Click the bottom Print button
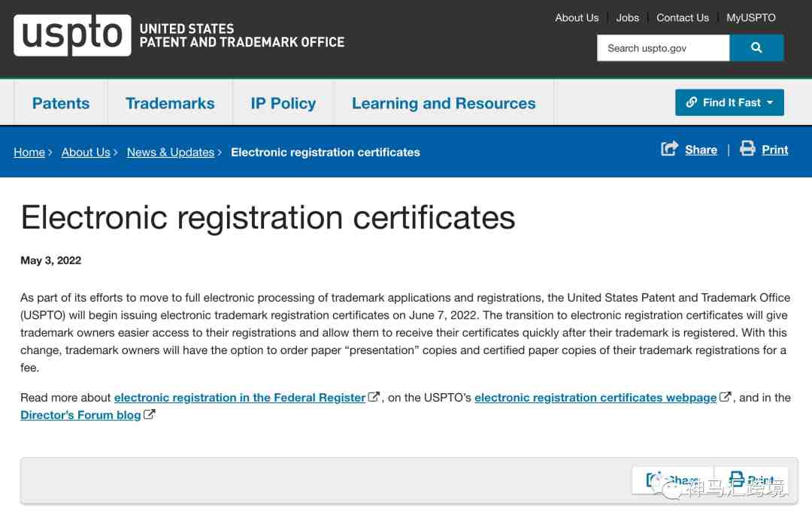812x524 pixels. [751, 480]
